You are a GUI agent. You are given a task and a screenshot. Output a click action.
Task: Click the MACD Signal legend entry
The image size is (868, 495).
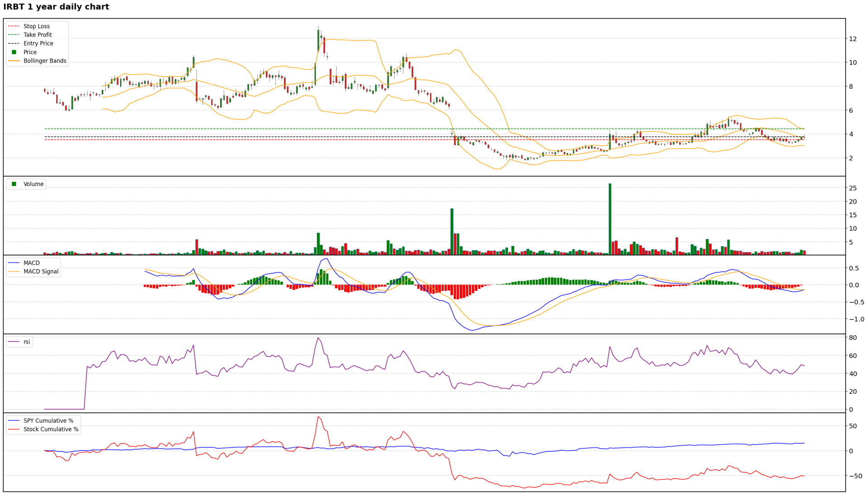[x=41, y=271]
